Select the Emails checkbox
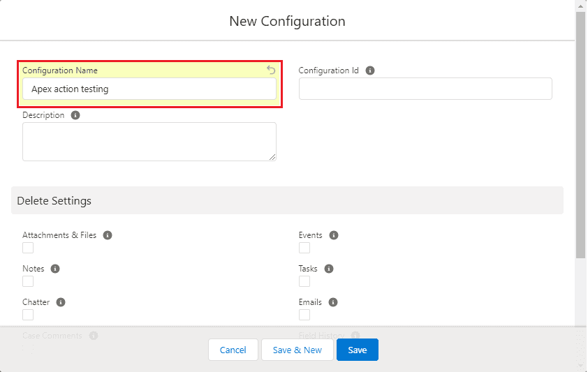 pyautogui.click(x=304, y=315)
